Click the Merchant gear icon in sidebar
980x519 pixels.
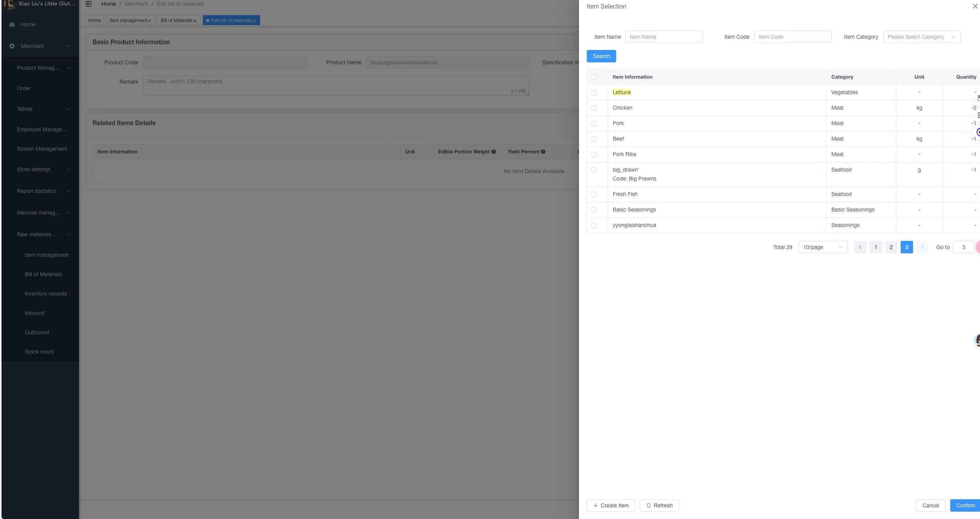(x=12, y=46)
